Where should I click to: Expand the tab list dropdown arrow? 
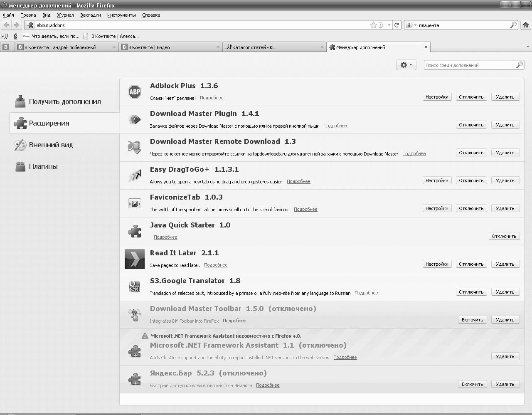pos(528,47)
